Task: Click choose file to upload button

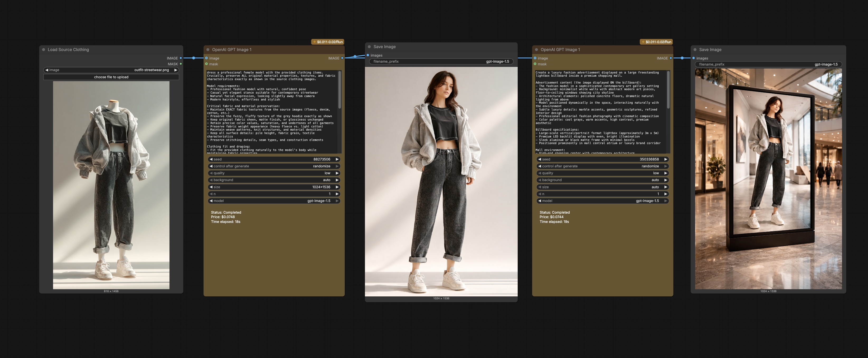Action: point(111,77)
